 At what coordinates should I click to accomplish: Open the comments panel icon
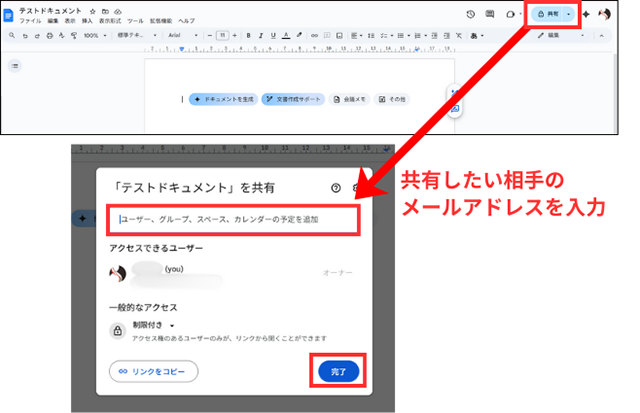[x=490, y=14]
